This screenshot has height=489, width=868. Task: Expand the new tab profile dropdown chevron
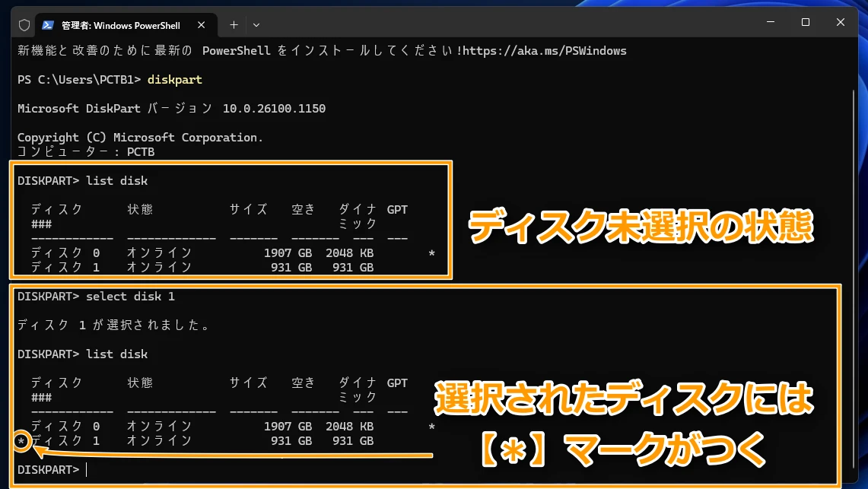click(256, 25)
